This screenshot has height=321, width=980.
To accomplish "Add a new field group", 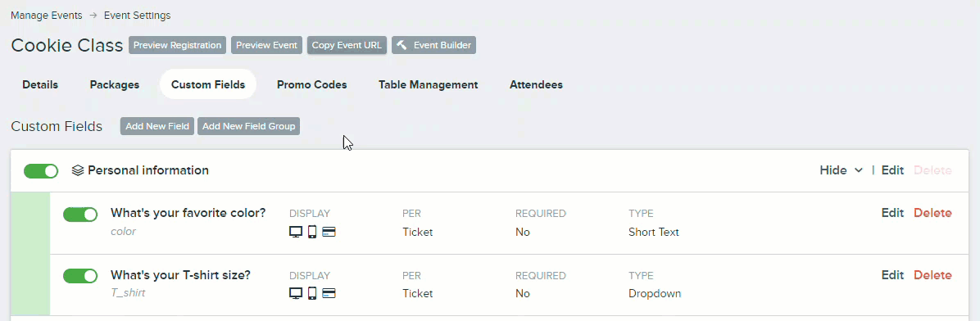I will coord(249,126).
